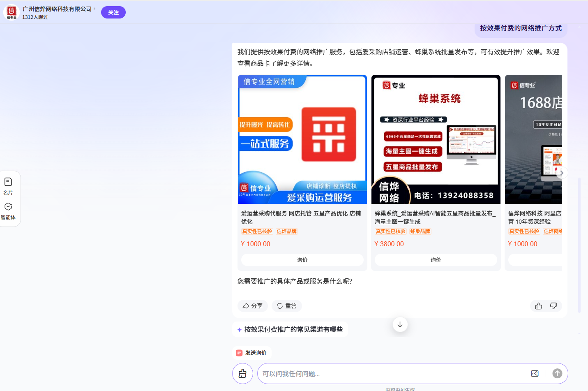The height and width of the screenshot is (391, 588).
Task: Click the 信专业 company logo avatar
Action: click(11, 12)
